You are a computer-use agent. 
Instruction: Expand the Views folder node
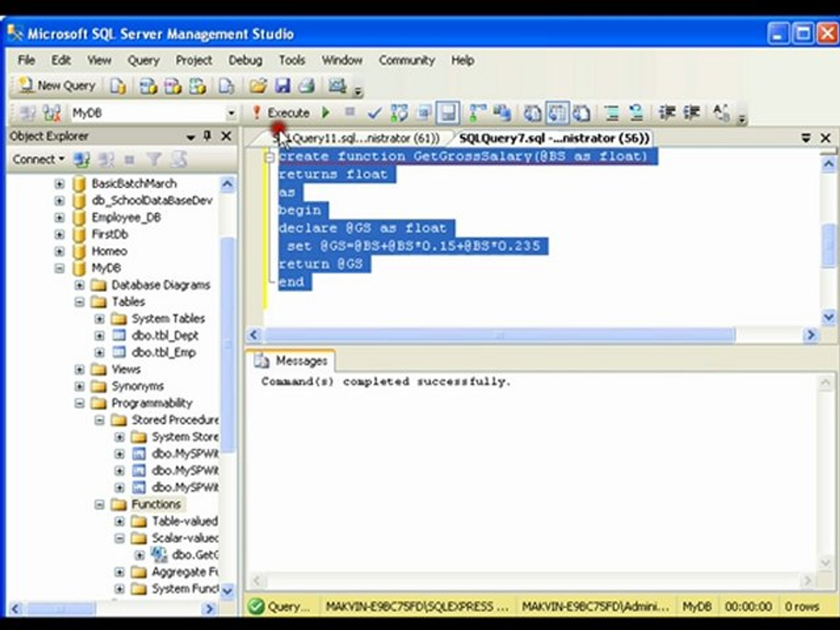point(79,370)
